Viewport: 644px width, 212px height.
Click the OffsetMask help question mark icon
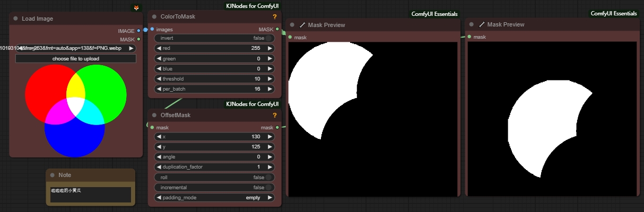tap(275, 115)
